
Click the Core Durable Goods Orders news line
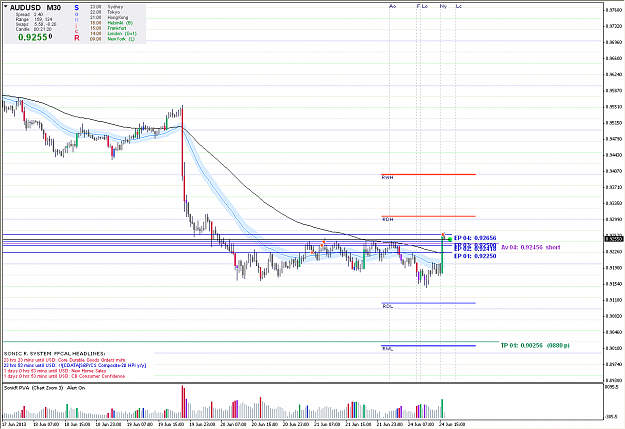pos(64,360)
